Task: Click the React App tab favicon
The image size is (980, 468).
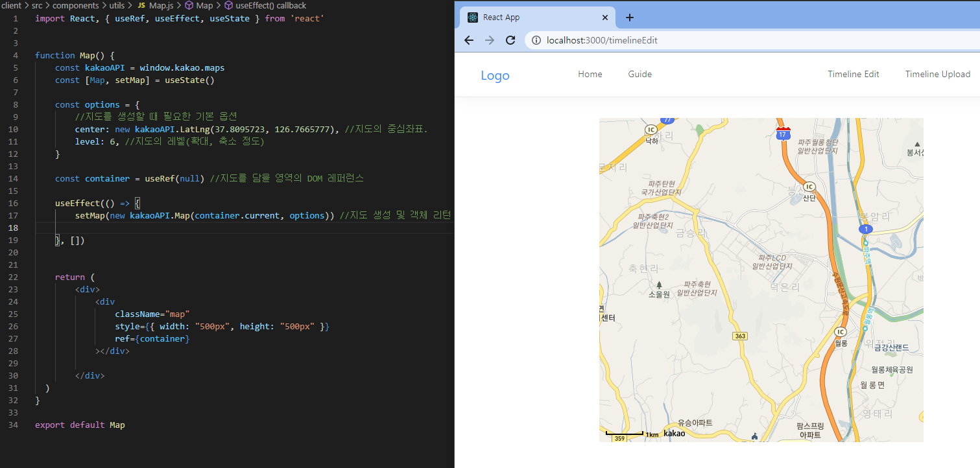Action: point(472,17)
